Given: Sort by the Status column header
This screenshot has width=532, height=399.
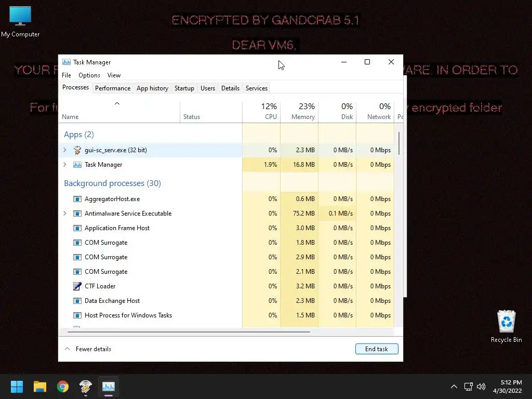Looking at the screenshot, I should click(x=211, y=112).
